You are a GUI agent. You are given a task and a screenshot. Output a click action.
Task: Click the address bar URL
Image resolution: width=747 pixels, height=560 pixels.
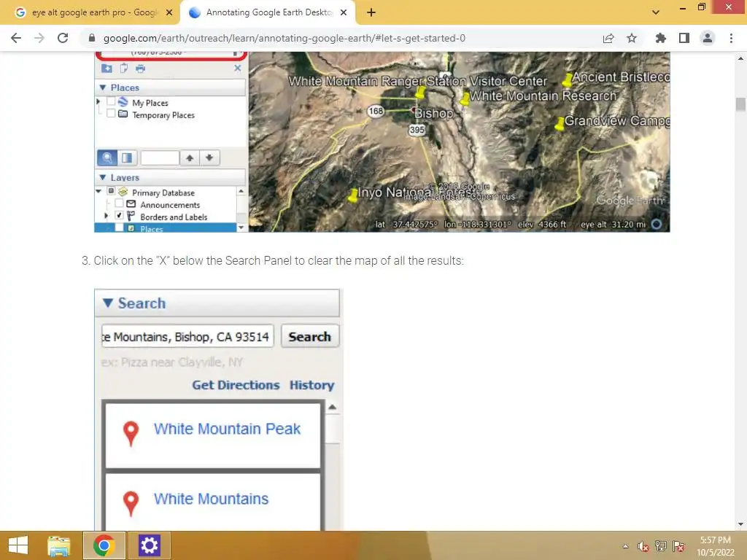click(284, 38)
